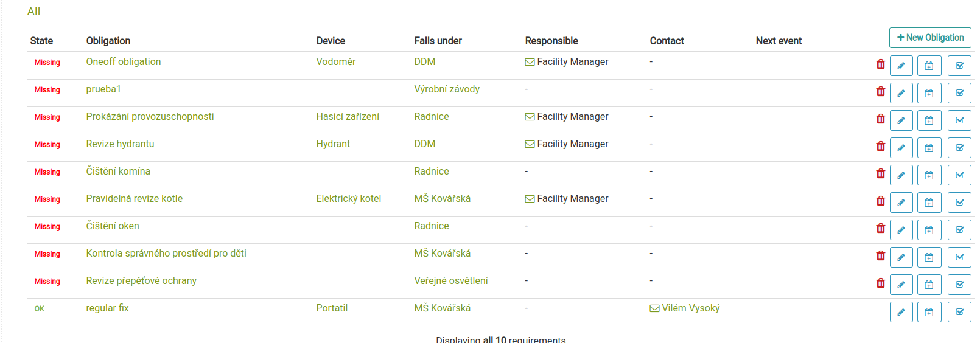
Task: Open calendar-plus icon for Revize hydrantu
Action: pyautogui.click(x=929, y=148)
